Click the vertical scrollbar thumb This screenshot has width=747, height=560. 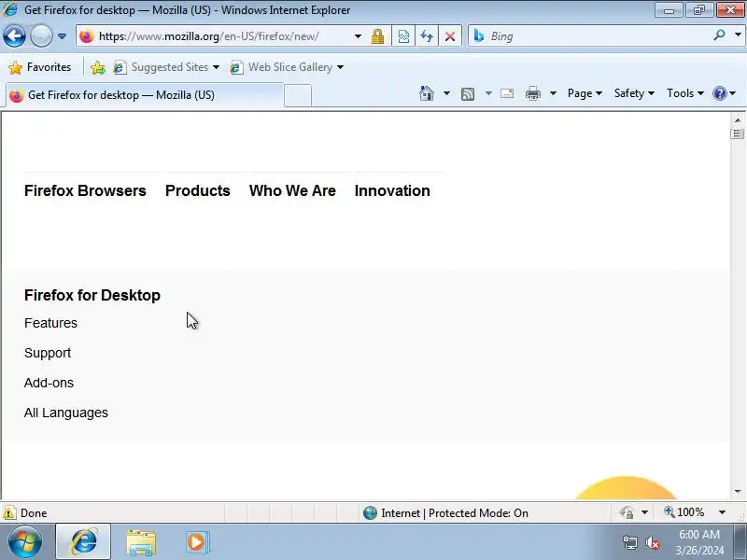[738, 133]
